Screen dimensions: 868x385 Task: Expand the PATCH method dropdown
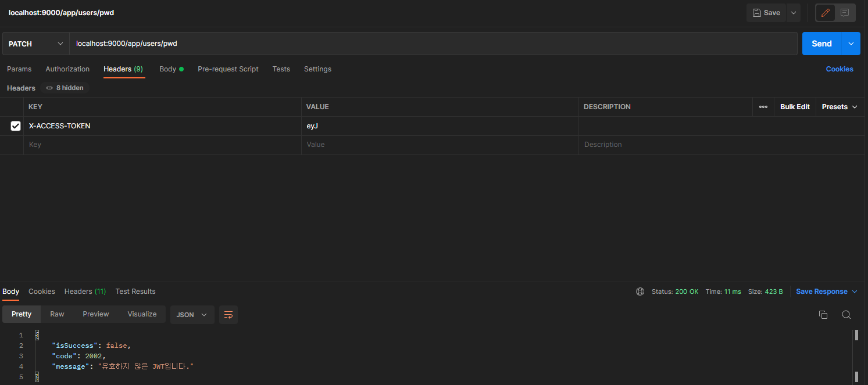(36, 44)
